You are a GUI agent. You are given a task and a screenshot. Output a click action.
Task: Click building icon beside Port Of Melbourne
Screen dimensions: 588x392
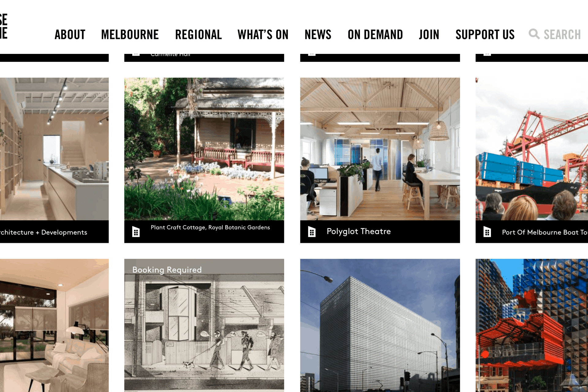tap(487, 232)
